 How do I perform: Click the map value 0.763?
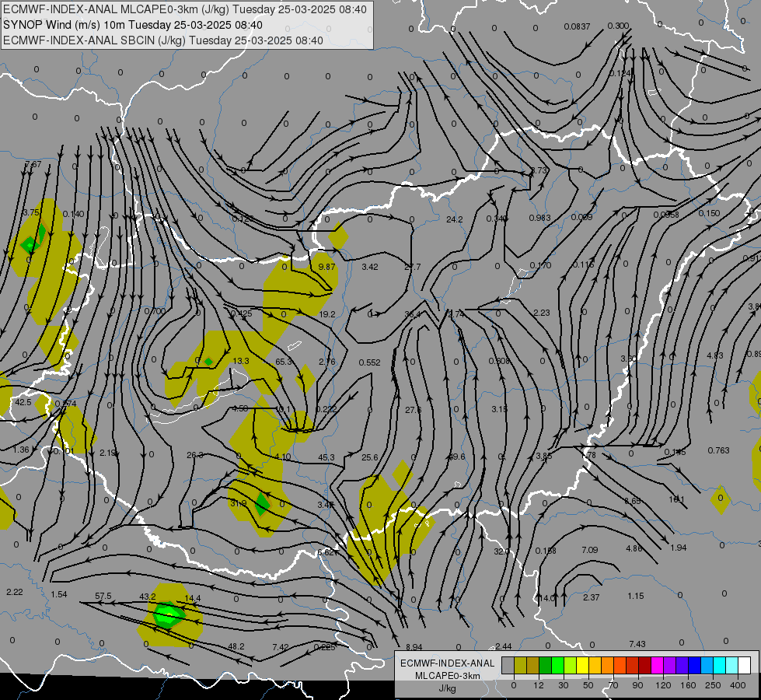pos(719,450)
